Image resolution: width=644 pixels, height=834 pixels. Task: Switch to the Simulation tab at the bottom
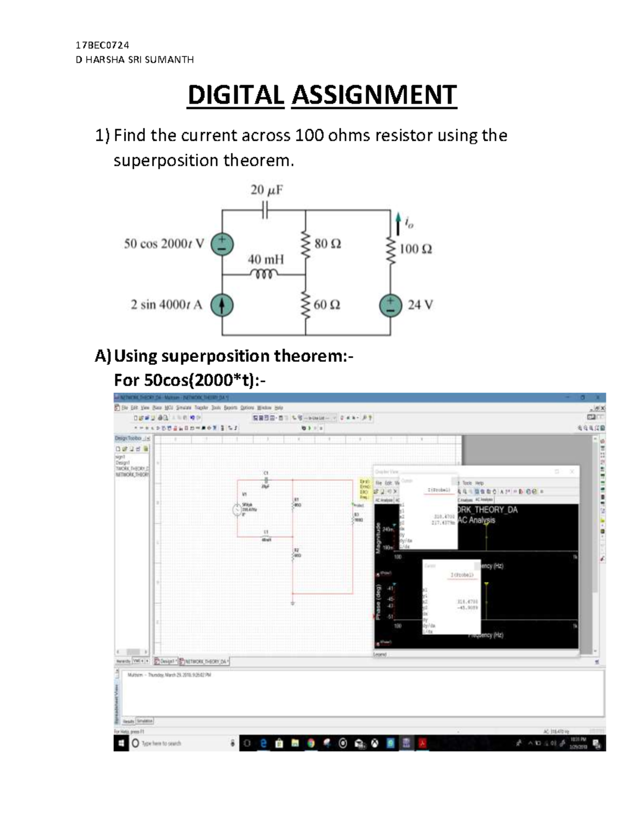pos(145,721)
